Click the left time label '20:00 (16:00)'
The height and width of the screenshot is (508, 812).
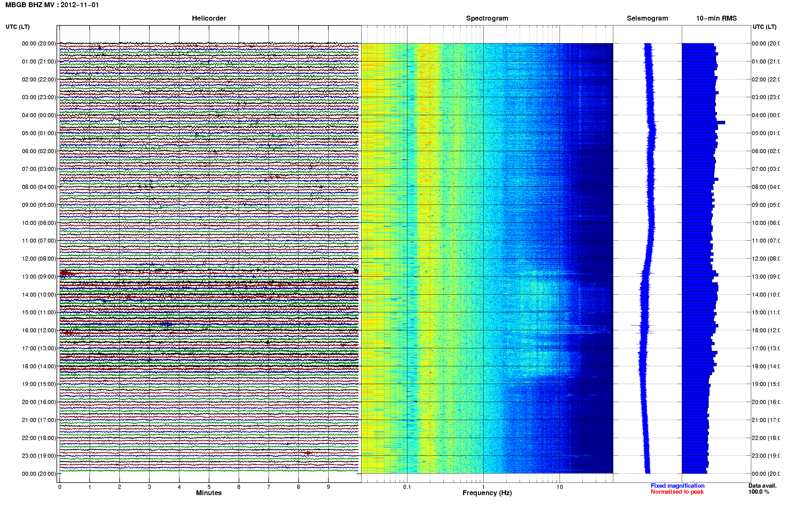pyautogui.click(x=39, y=402)
